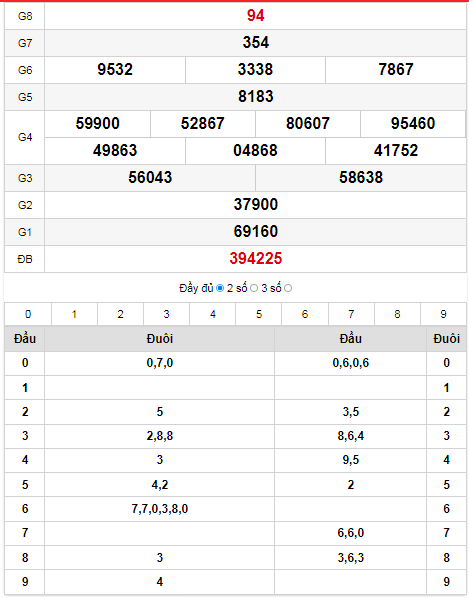Click digit filter tab 9
This screenshot has width=469, height=598.
click(443, 314)
